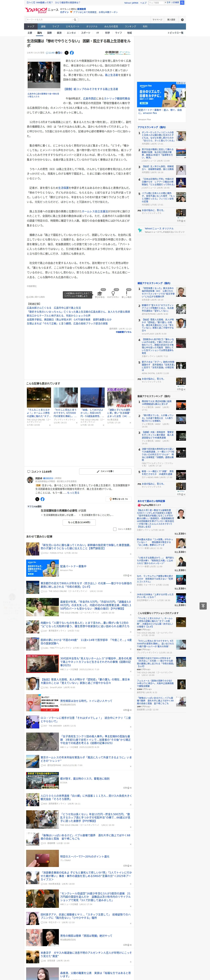Image resolution: width=210 pixels, height=980 pixels.
Task: Select the IT category
Action: click(x=98, y=33)
